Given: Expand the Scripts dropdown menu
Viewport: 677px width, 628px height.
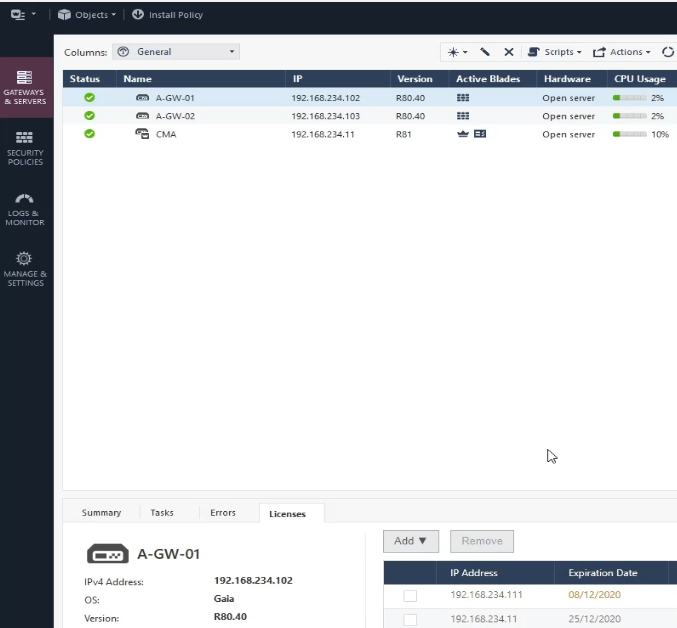Looking at the screenshot, I should pyautogui.click(x=554, y=52).
